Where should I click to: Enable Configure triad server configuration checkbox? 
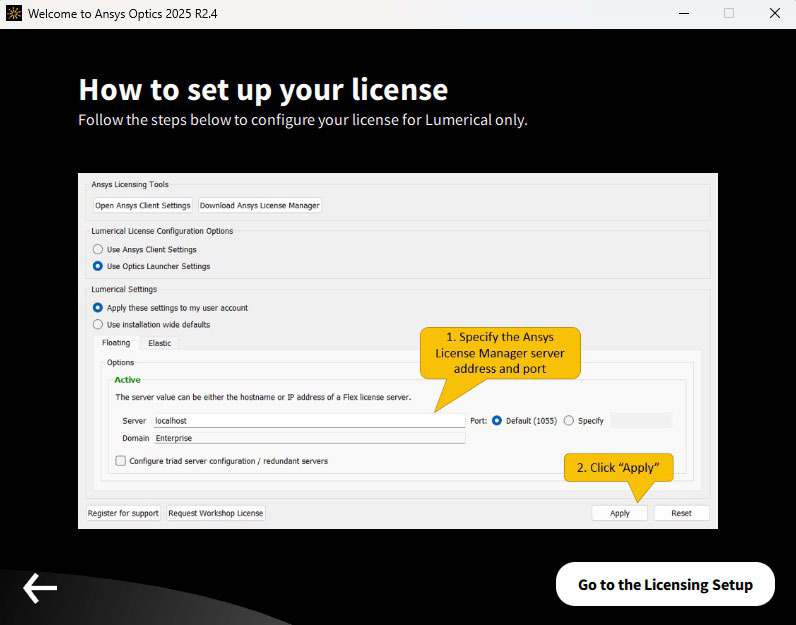[121, 461]
